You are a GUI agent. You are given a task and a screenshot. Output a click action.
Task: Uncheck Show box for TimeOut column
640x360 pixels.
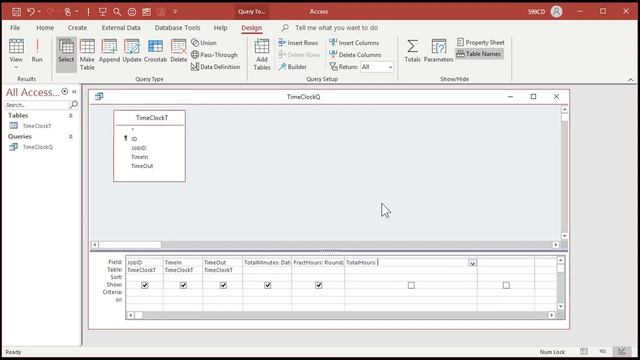(x=223, y=285)
